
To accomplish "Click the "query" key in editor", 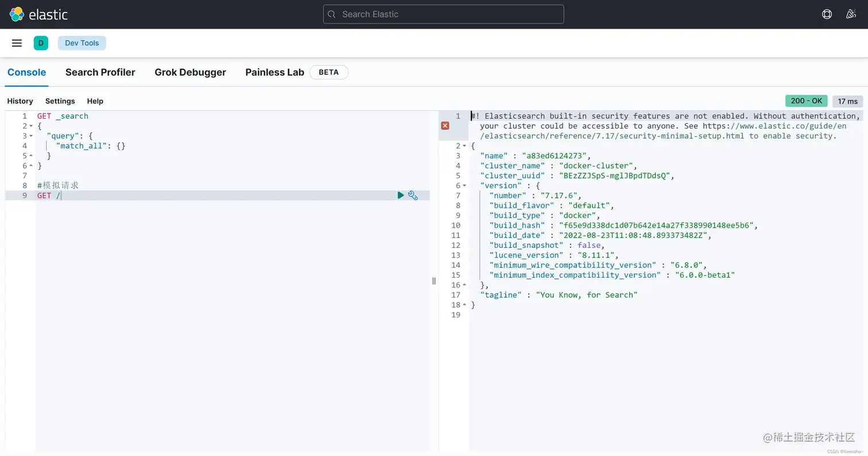I will coord(63,136).
